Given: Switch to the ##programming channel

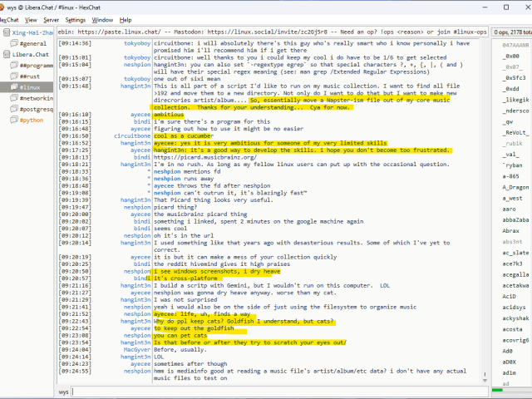Looking at the screenshot, I should [37, 65].
